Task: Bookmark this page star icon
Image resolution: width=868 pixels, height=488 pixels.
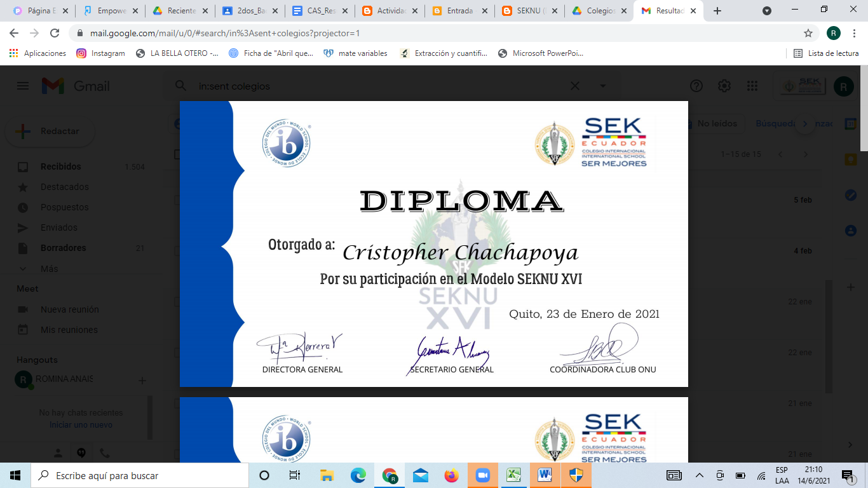Action: 808,33
